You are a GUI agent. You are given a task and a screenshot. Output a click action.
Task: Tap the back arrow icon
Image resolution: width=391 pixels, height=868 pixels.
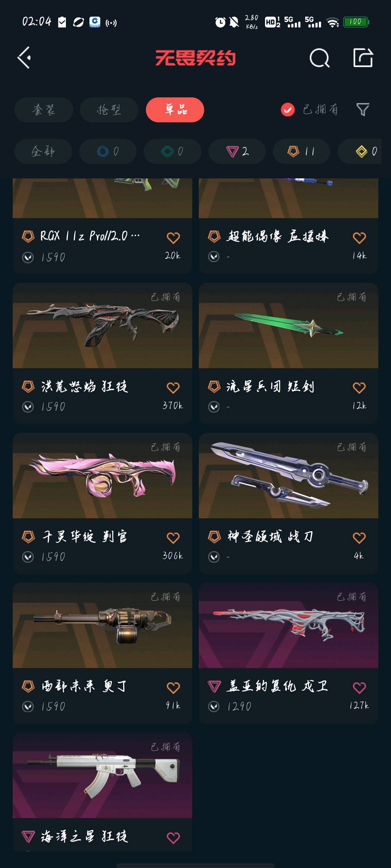tap(24, 58)
